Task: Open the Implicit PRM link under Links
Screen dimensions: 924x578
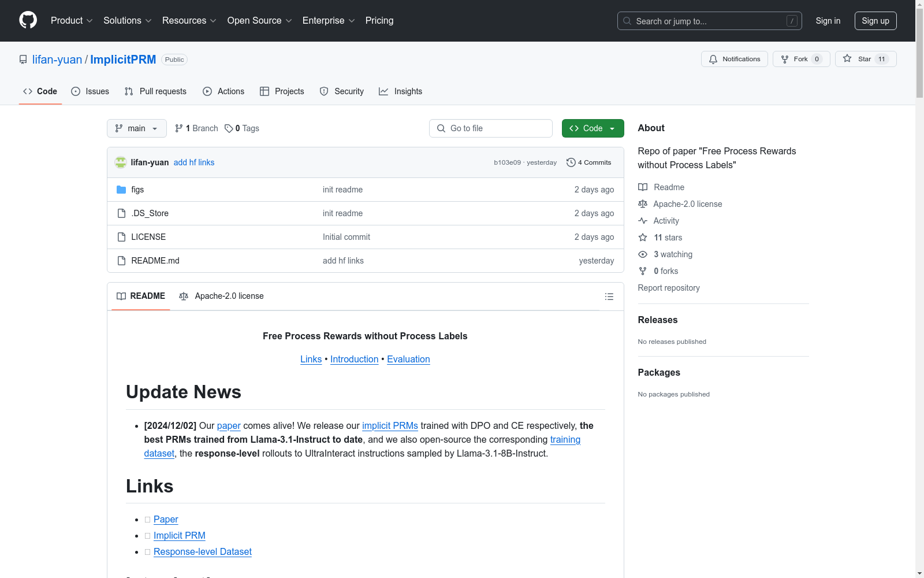Action: 180,536
